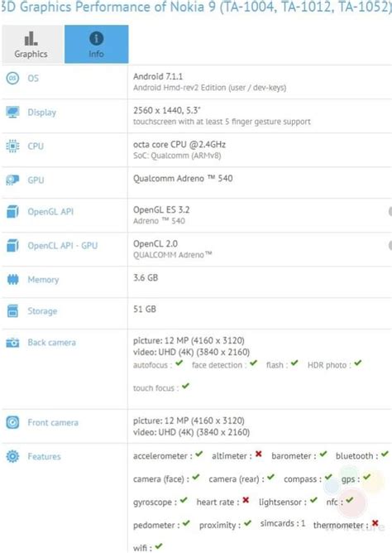The image size is (392, 553).
Task: Select the Info tab
Action: pyautogui.click(x=96, y=45)
